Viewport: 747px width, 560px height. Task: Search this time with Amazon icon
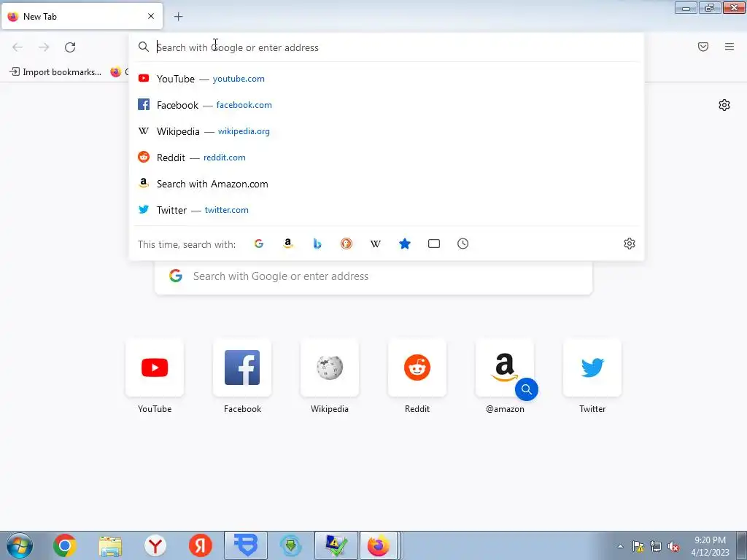[x=287, y=244]
